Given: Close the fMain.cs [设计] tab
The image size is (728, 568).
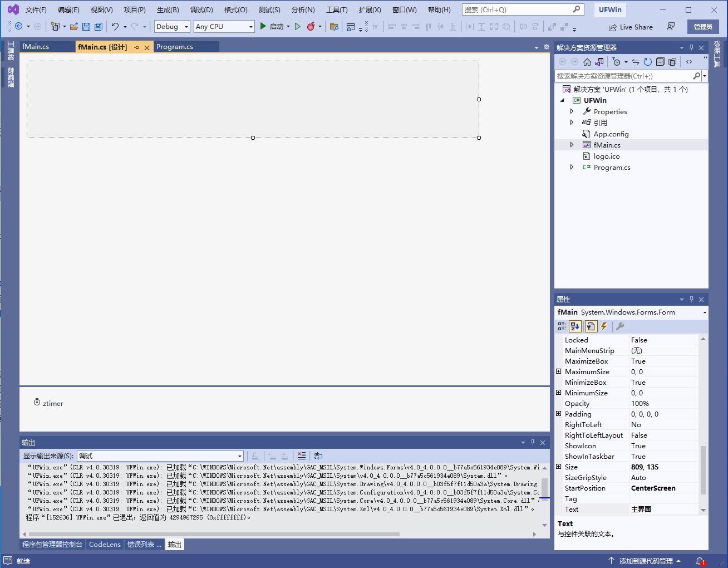Looking at the screenshot, I should tap(147, 47).
